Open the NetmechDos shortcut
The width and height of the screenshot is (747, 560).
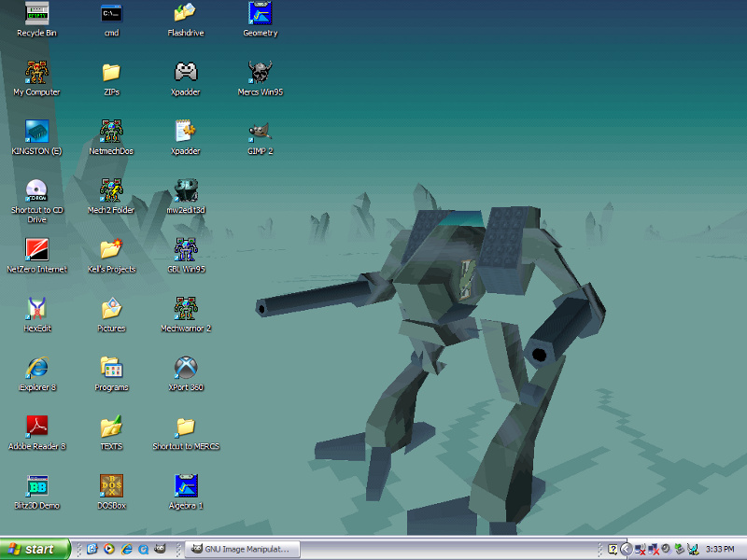[x=111, y=131]
